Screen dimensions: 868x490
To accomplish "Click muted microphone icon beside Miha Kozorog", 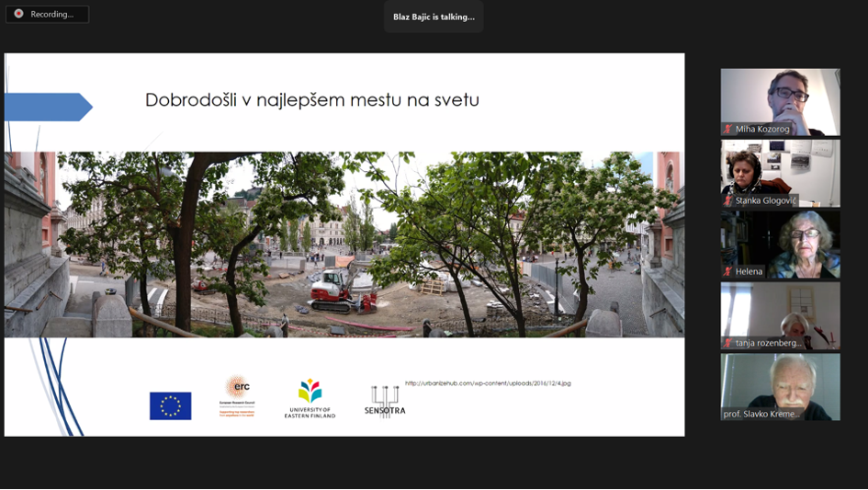I will pos(728,129).
